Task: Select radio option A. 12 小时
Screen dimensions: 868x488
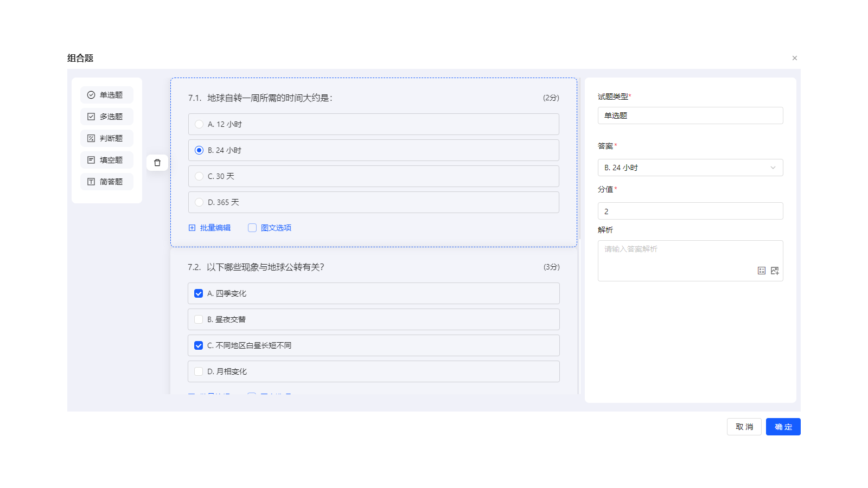Action: click(199, 124)
